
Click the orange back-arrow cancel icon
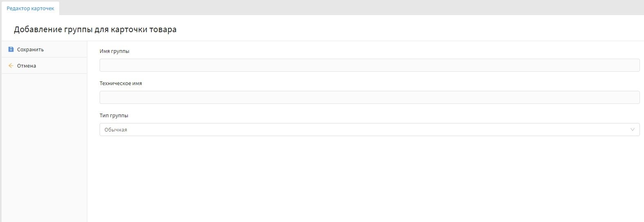tap(11, 66)
